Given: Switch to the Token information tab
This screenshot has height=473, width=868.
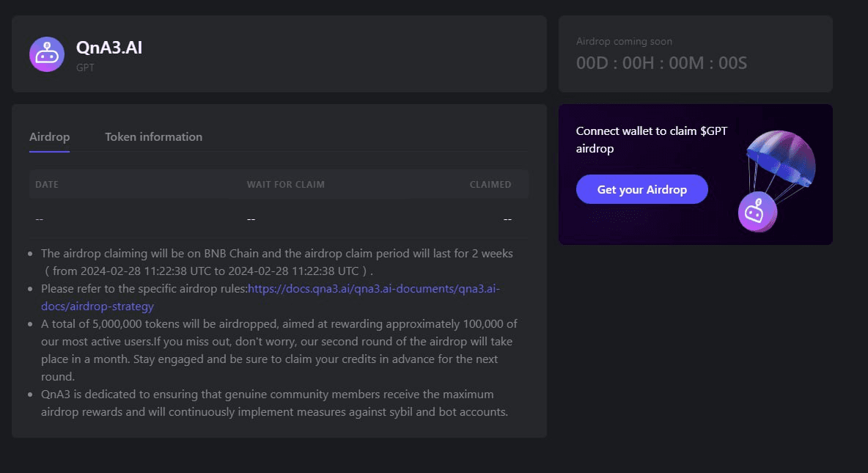Looking at the screenshot, I should [x=153, y=137].
